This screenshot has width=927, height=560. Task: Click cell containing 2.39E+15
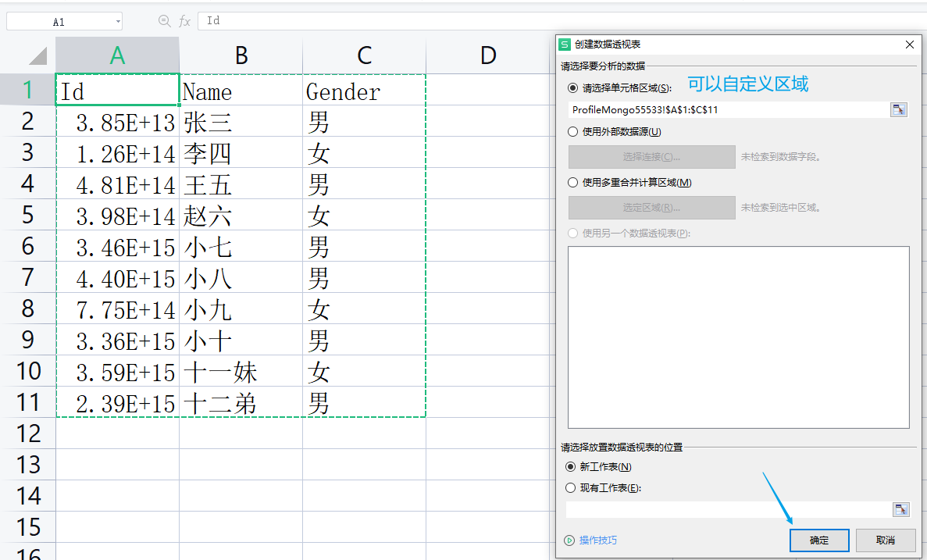coord(118,402)
